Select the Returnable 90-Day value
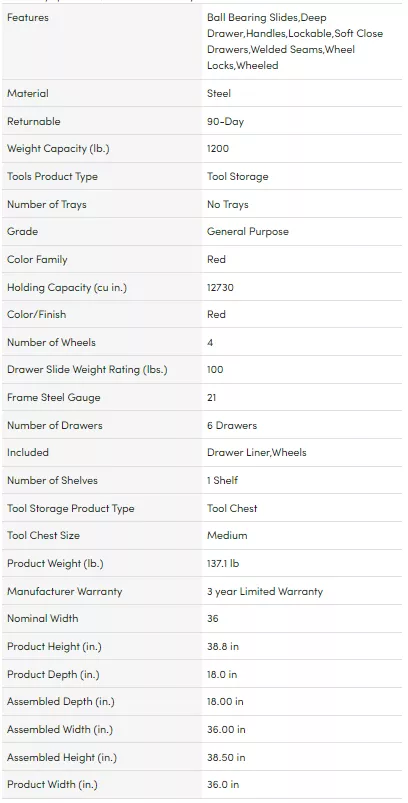Screen dimensions: 408x803 (225, 121)
